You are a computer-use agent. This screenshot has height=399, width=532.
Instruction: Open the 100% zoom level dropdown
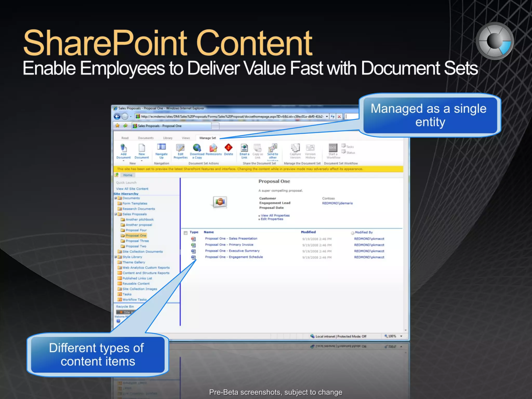click(x=401, y=336)
